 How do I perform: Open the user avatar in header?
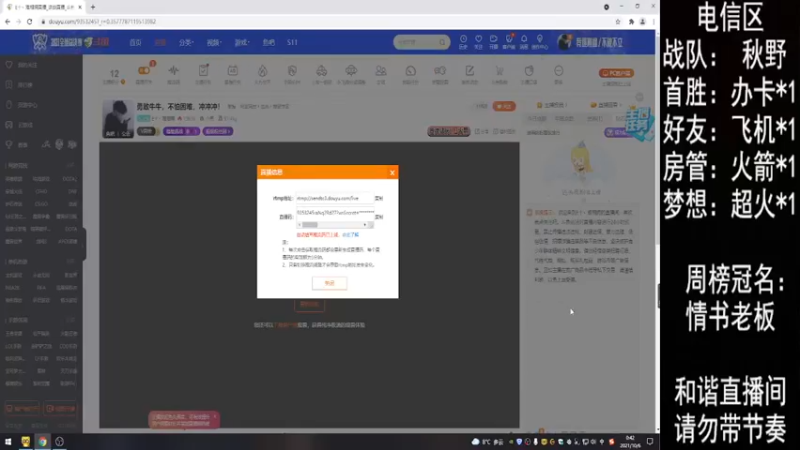click(564, 42)
